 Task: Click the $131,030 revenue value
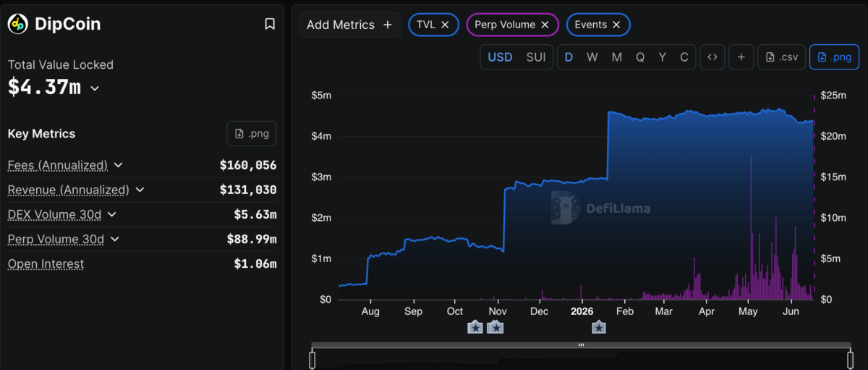click(248, 190)
